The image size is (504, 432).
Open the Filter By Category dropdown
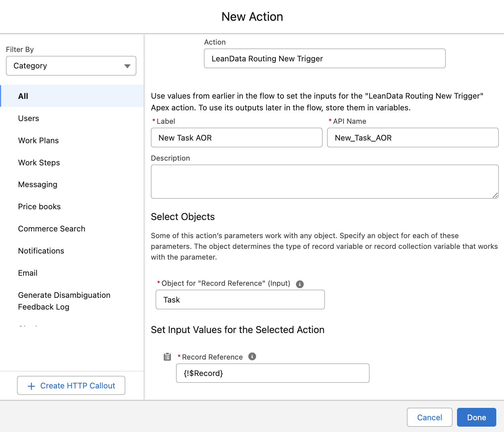tap(71, 66)
